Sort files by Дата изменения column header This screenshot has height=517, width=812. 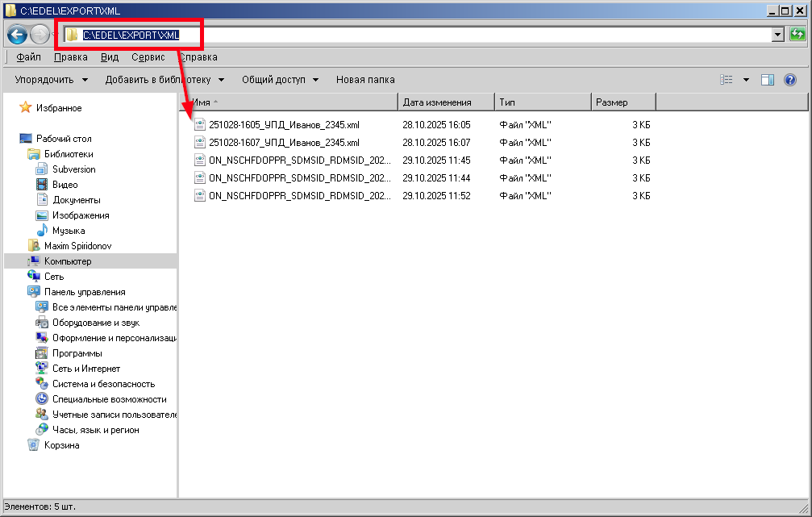[445, 102]
